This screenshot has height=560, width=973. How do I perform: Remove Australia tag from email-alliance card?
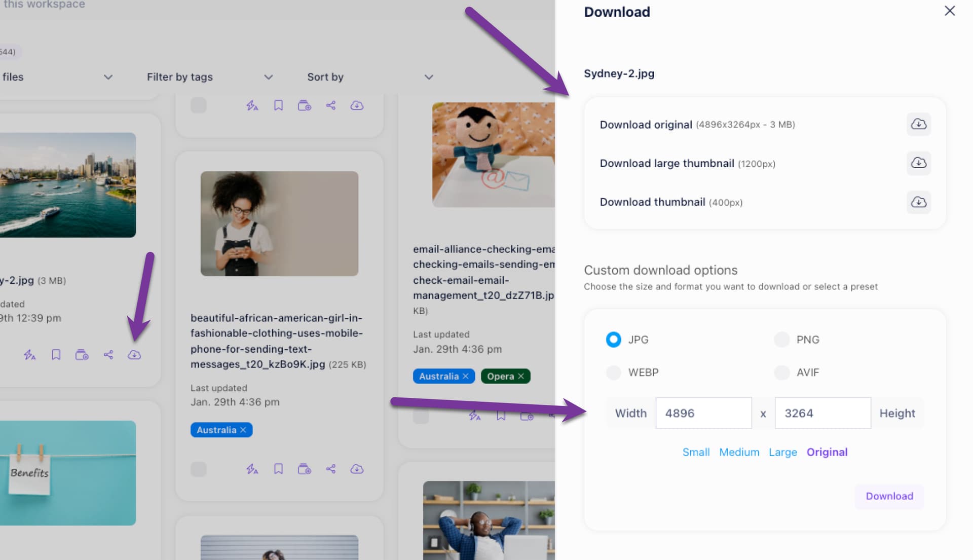click(x=465, y=376)
